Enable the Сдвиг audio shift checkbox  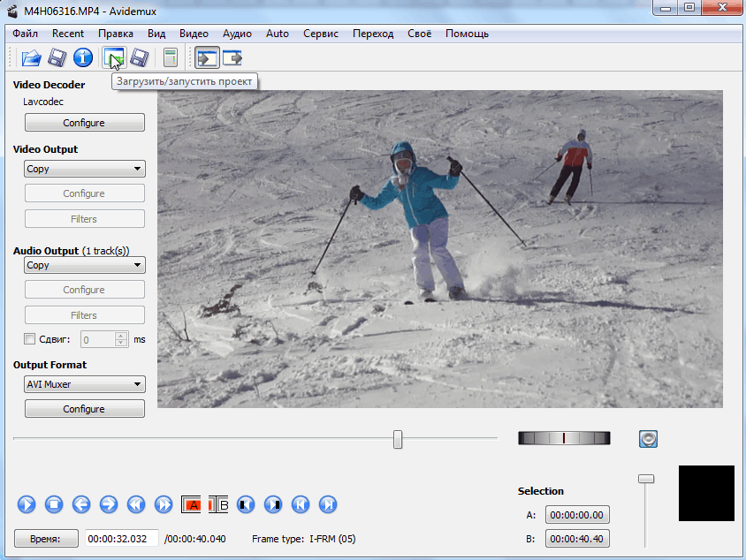click(x=30, y=339)
